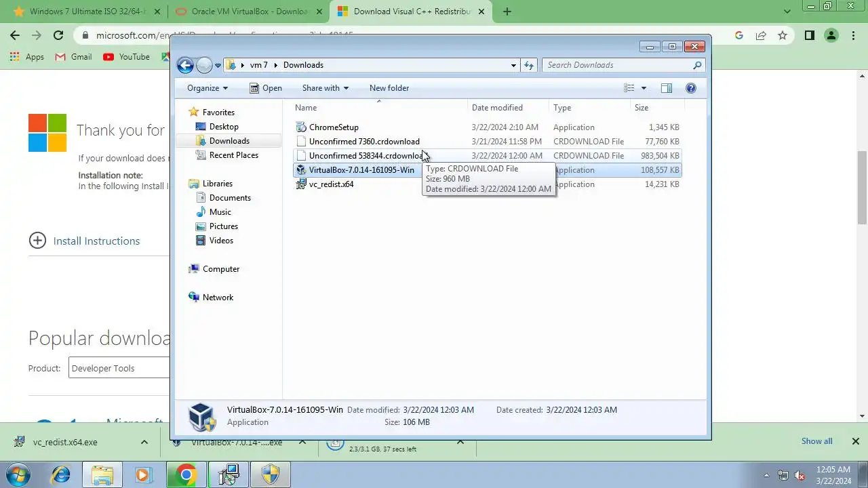The height and width of the screenshot is (488, 868).
Task: Create a New folder
Action: coord(389,88)
